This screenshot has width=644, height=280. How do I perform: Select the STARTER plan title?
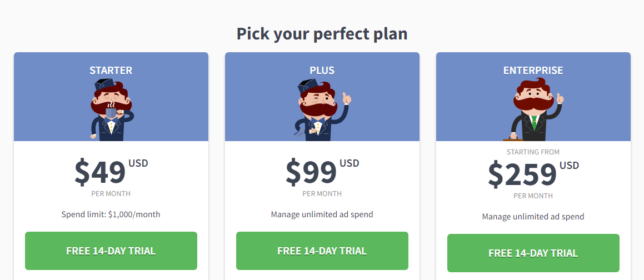(x=111, y=71)
